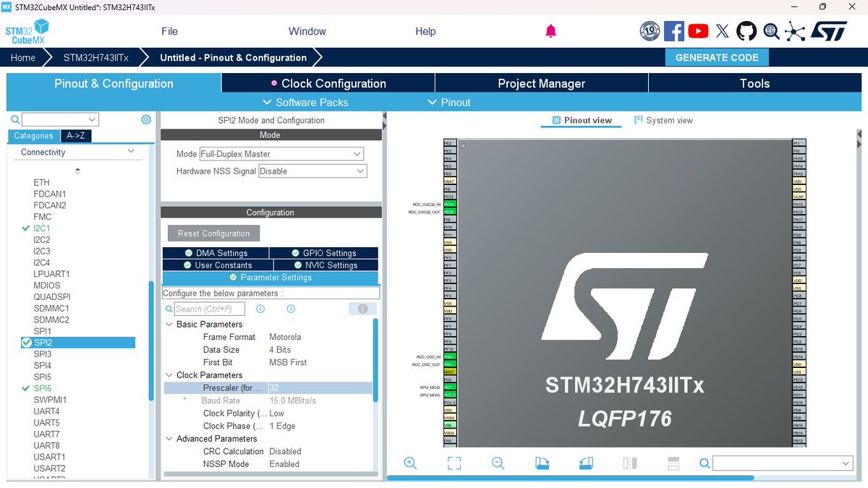Open the gear settings icon in peripheral panel
The image size is (868, 488).
[146, 119]
